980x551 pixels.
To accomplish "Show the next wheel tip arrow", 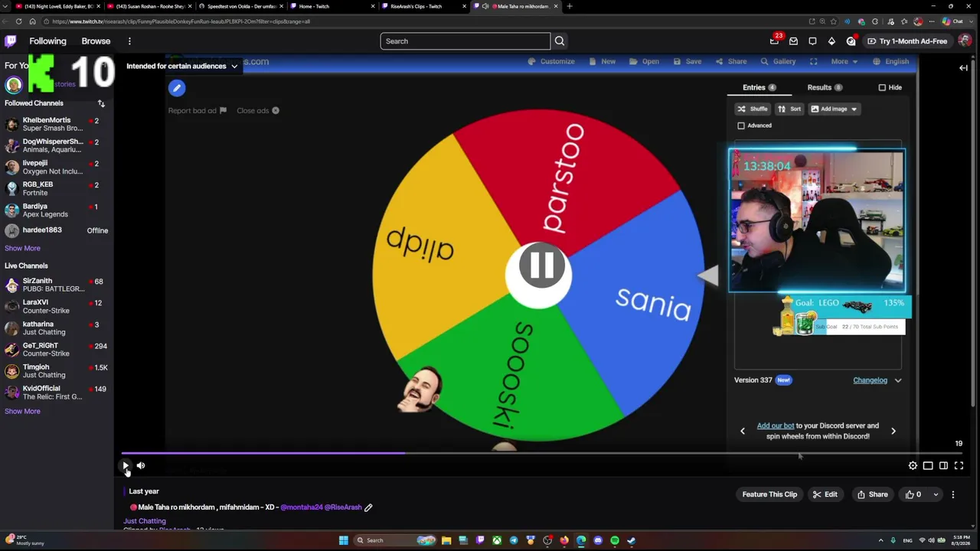I will (x=893, y=431).
